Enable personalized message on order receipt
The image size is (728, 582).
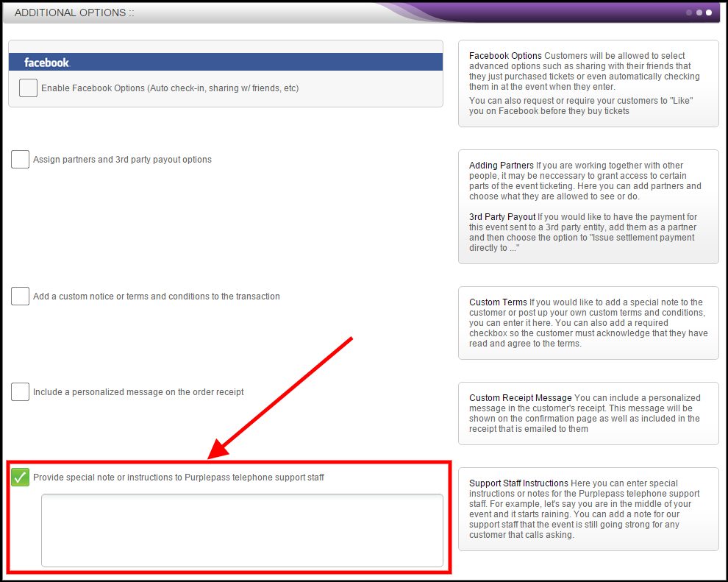pos(20,391)
